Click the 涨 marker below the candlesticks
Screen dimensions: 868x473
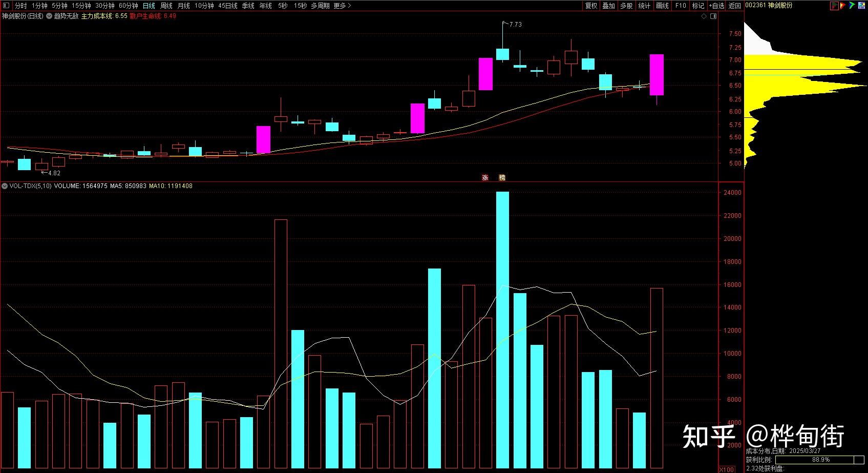point(485,177)
